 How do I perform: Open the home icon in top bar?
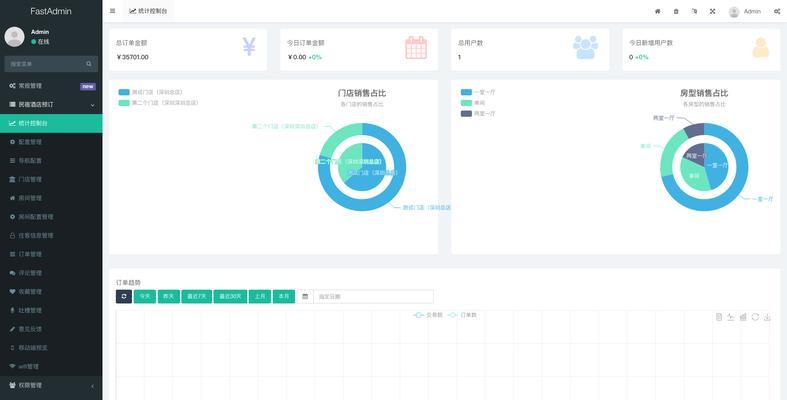(658, 11)
